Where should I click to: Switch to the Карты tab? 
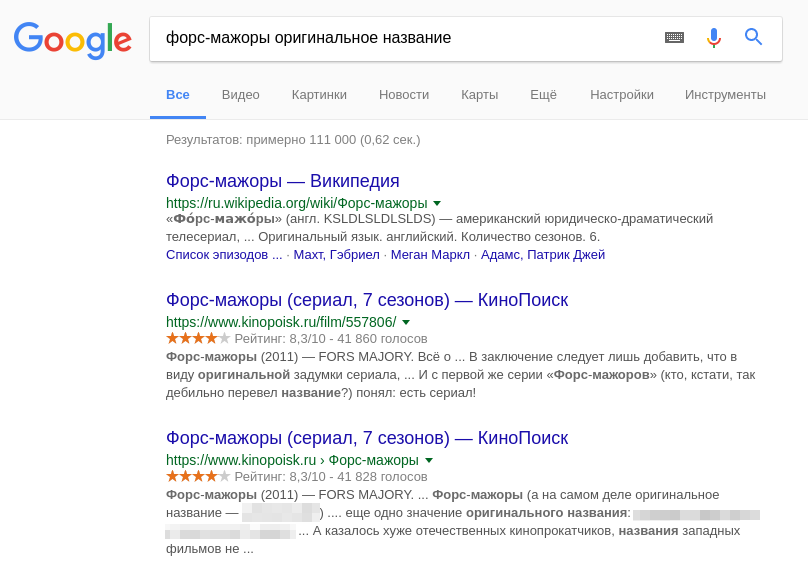tap(480, 95)
